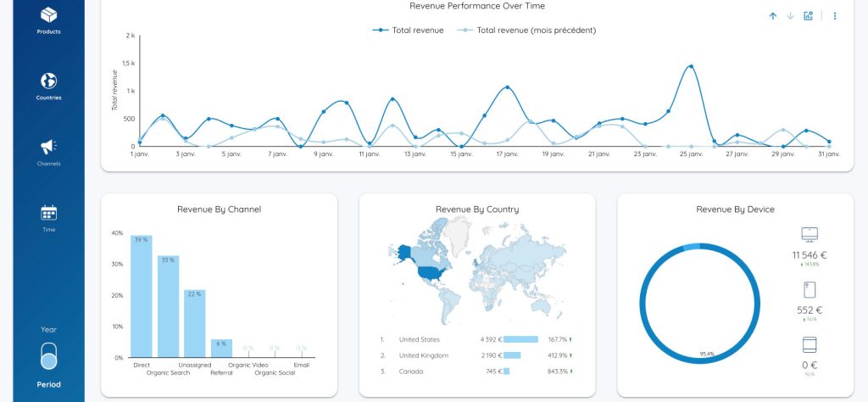Open the chart explore settings icon
The height and width of the screenshot is (402, 868).
tap(808, 16)
